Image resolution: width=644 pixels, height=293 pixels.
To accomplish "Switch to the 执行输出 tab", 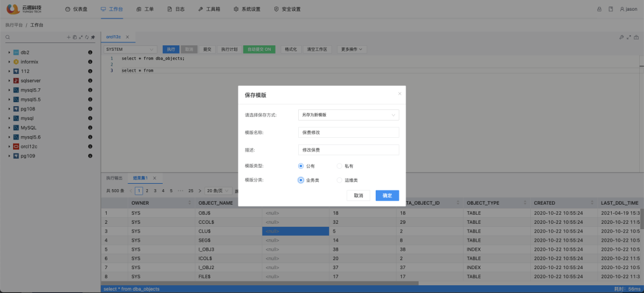I will pos(114,178).
